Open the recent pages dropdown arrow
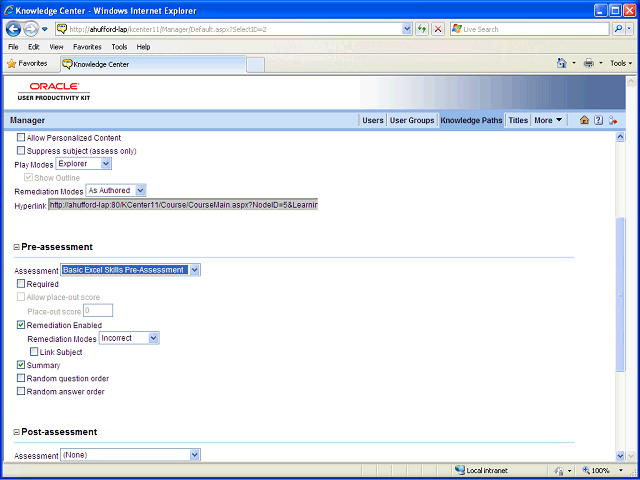640x480 pixels. pyautogui.click(x=45, y=29)
